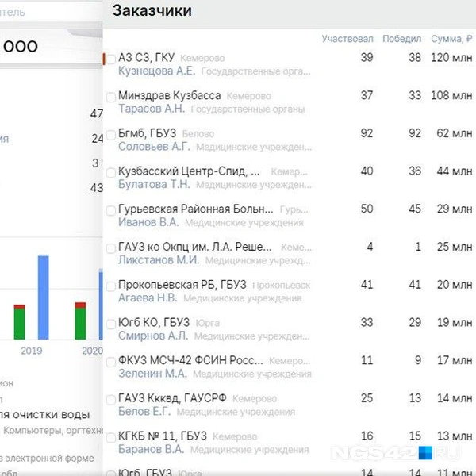Click the 2020 green chart bar
476x476 pixels.
pyautogui.click(x=80, y=324)
